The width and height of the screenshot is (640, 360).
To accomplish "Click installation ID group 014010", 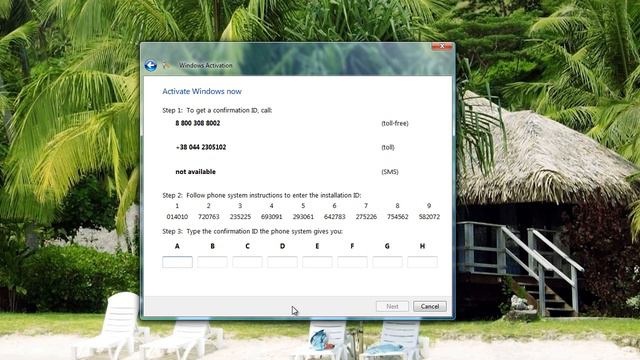I will click(x=177, y=217).
